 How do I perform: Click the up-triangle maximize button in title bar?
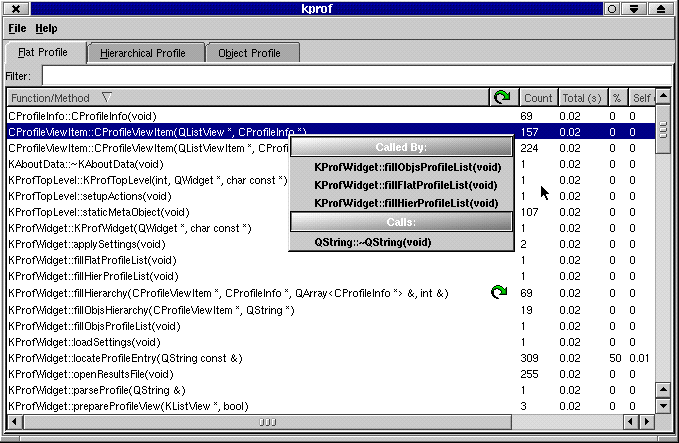click(x=661, y=9)
